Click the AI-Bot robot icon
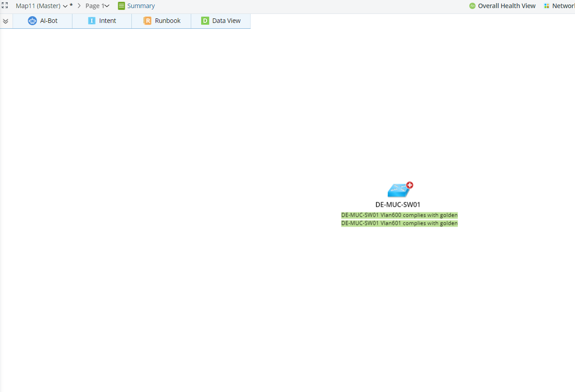This screenshot has height=392, width=575. (x=32, y=21)
